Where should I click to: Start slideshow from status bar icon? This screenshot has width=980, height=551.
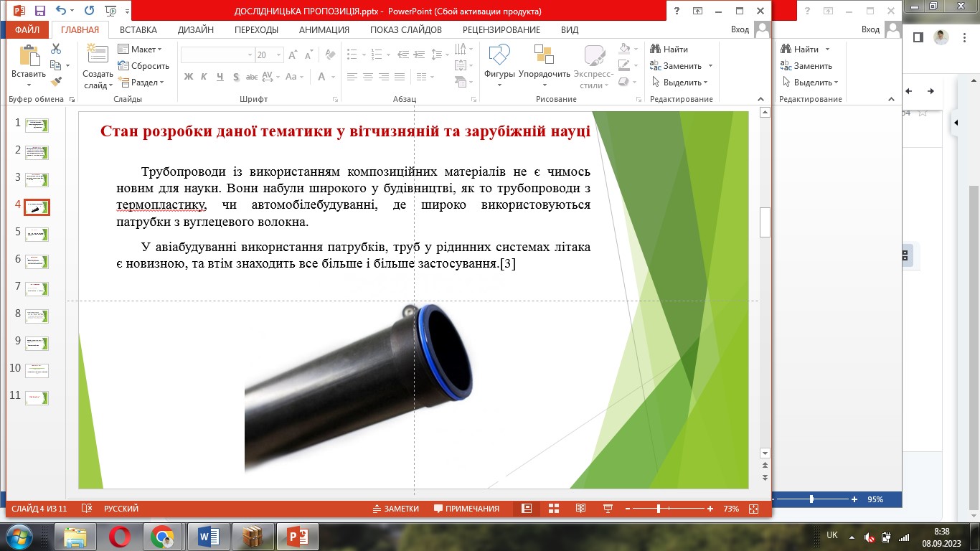click(x=608, y=509)
